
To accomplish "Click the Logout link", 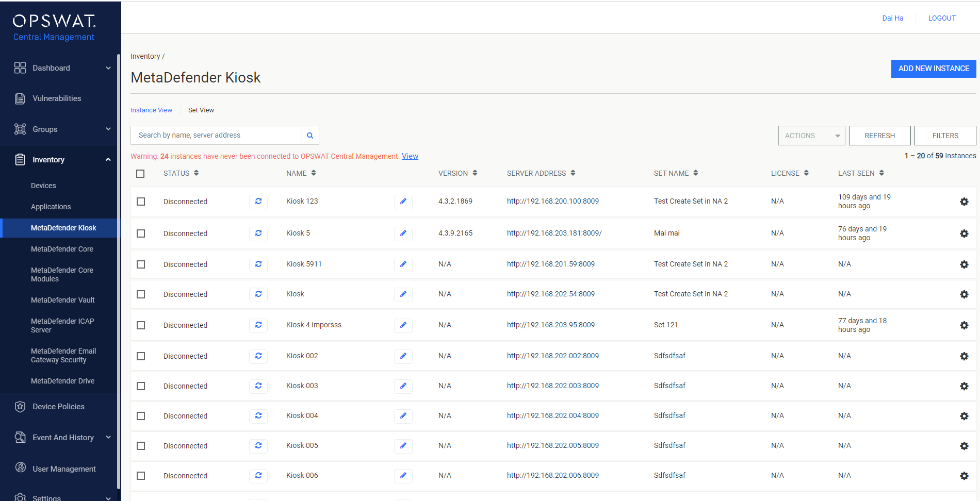I will coord(942,18).
